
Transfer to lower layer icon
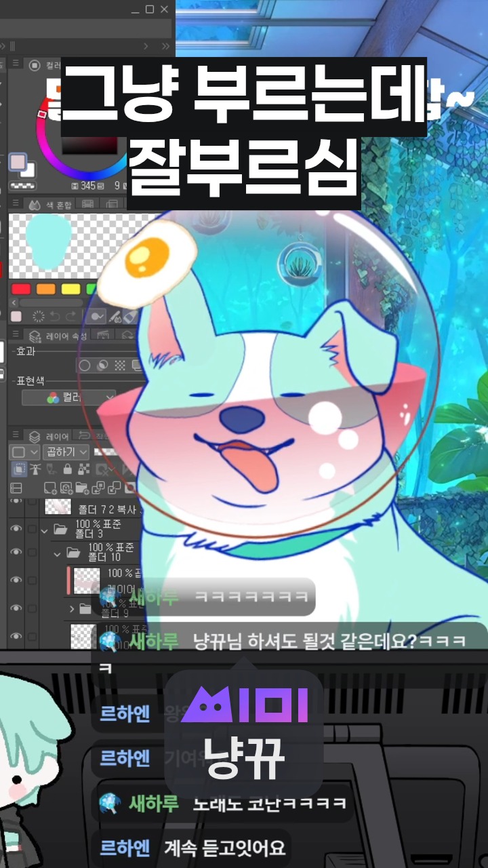pos(98,488)
